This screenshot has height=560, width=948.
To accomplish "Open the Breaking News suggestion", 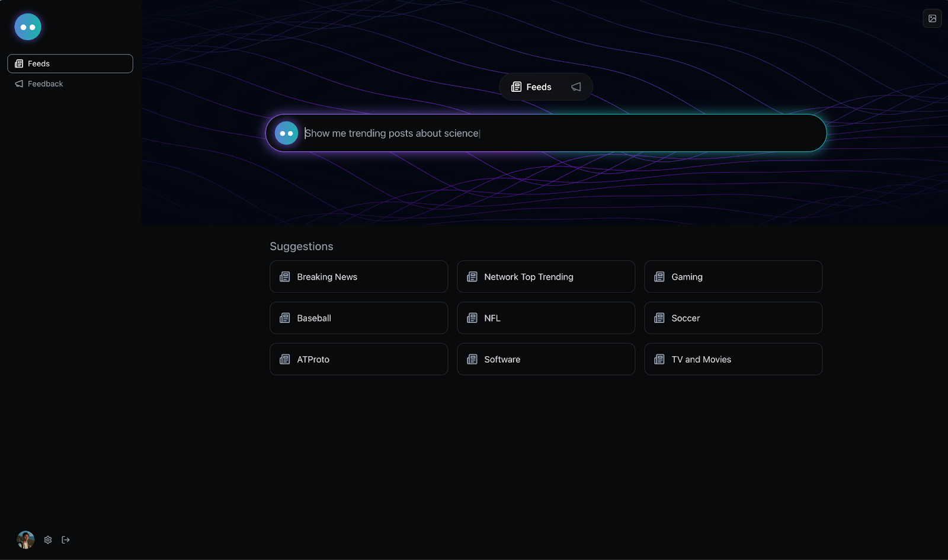I will [358, 277].
